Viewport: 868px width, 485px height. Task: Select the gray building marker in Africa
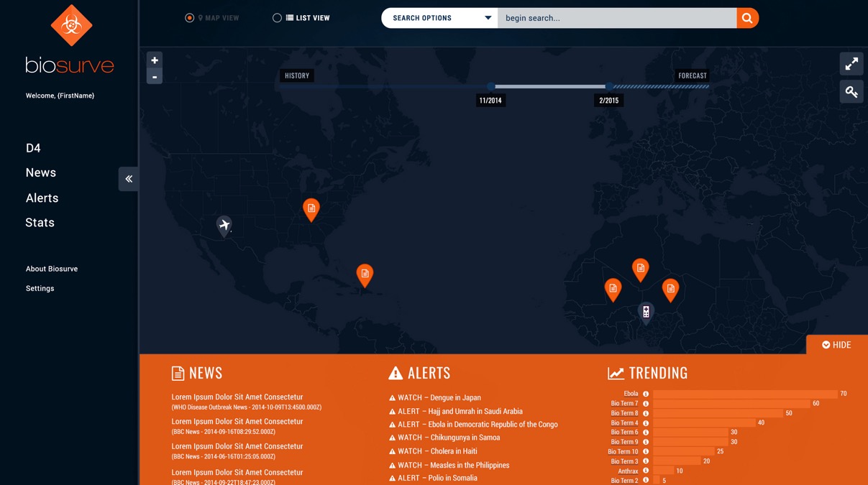pyautogui.click(x=646, y=312)
